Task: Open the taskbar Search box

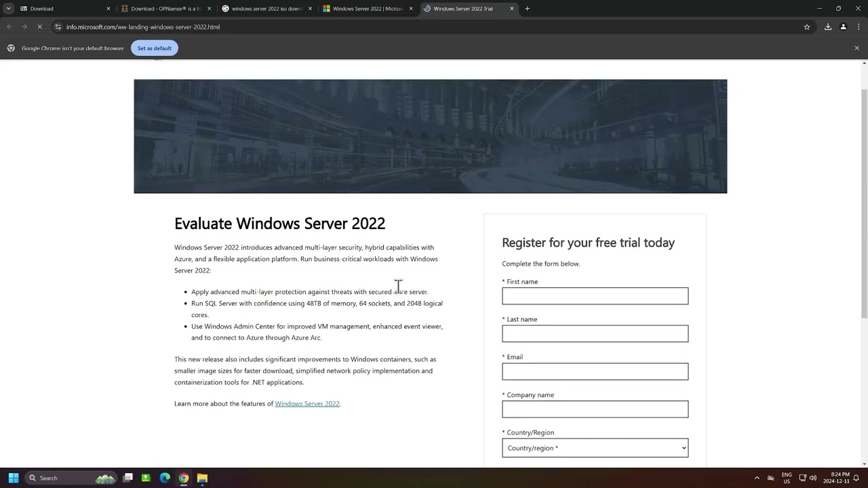Action: point(71,478)
